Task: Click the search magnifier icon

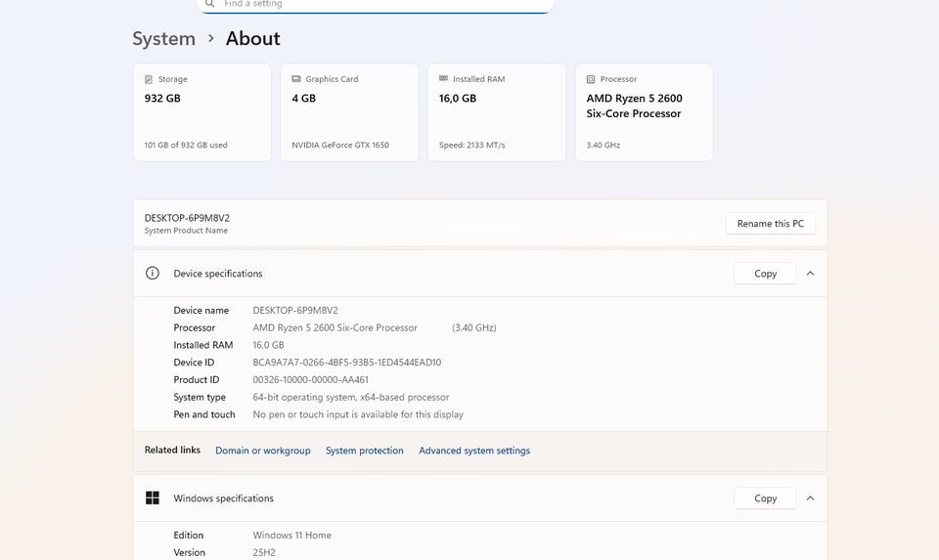Action: (x=209, y=4)
